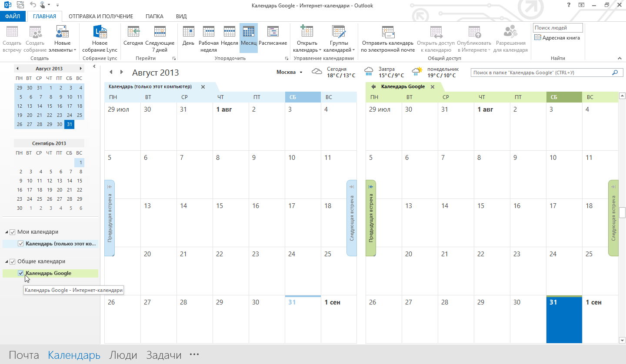The height and width of the screenshot is (364, 626).
Task: Open Calendar groups menu (Группы календарей)
Action: pos(340,39)
